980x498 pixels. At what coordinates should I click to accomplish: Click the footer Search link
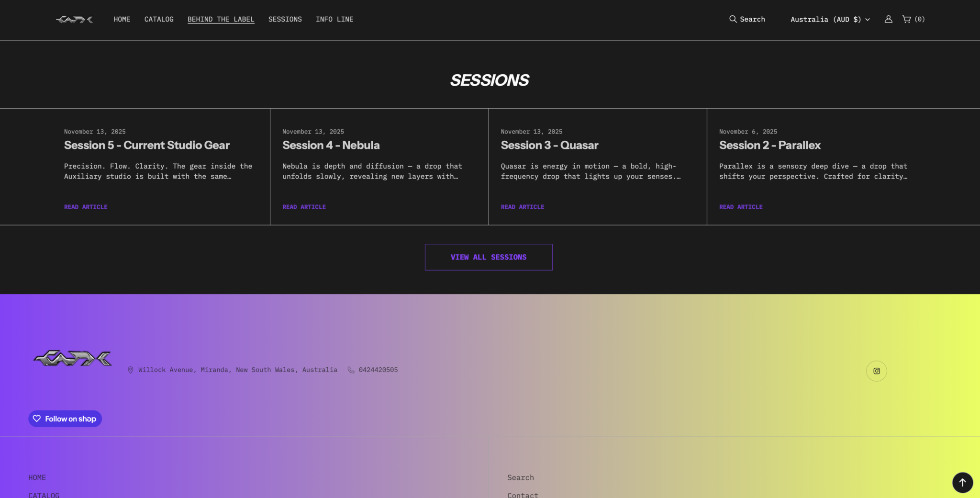tap(520, 478)
